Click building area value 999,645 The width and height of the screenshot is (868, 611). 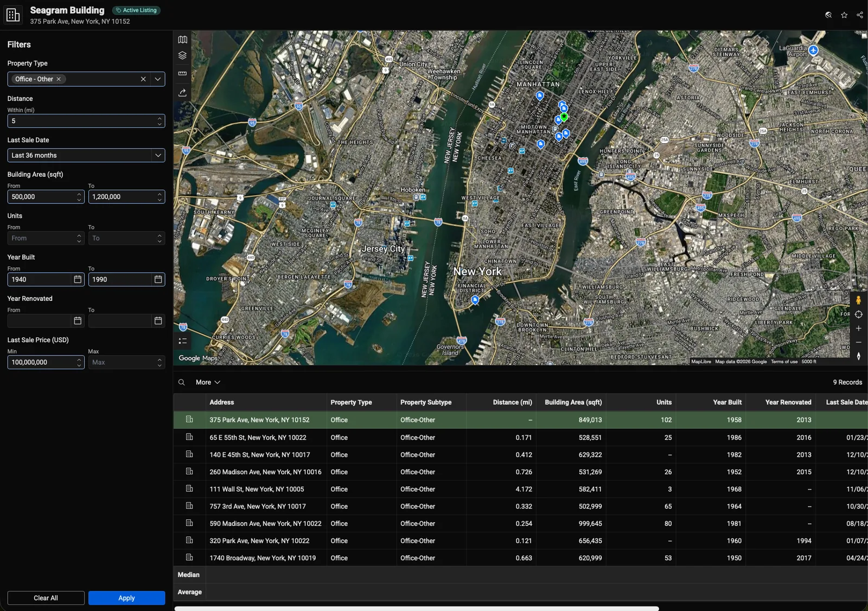click(590, 523)
